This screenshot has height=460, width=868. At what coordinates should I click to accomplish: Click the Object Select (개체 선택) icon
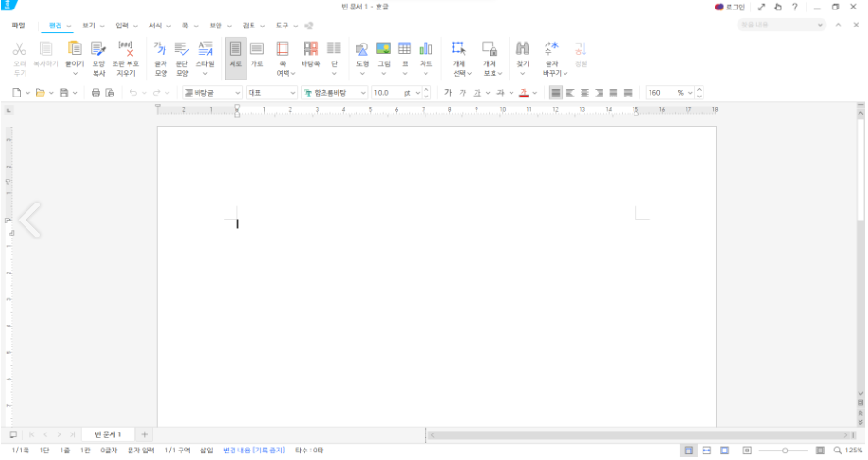point(459,49)
